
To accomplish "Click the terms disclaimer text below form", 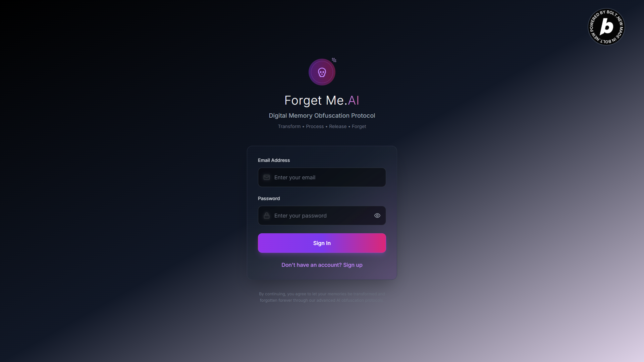I will (x=322, y=297).
